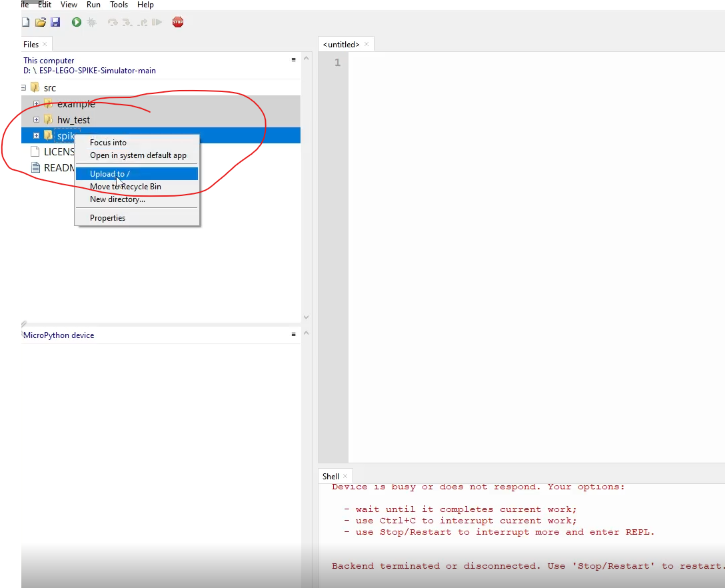The height and width of the screenshot is (588, 725).
Task: Resume script execution
Action: pos(157,22)
